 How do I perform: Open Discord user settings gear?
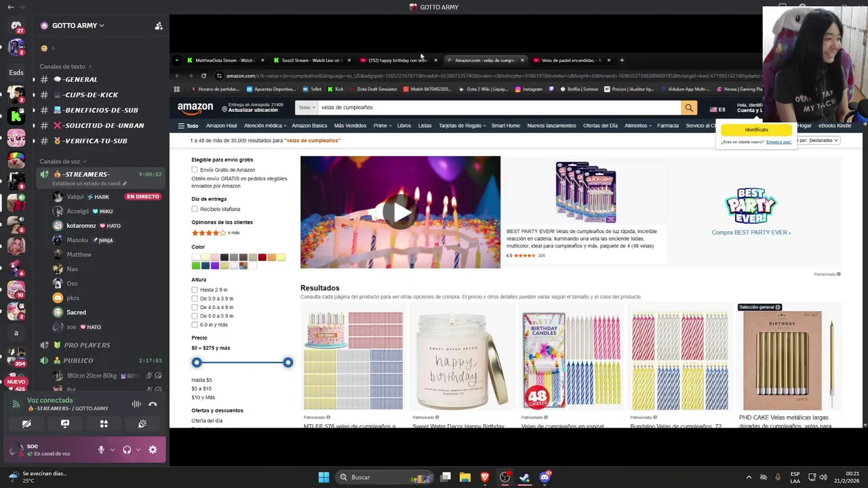coord(153,449)
